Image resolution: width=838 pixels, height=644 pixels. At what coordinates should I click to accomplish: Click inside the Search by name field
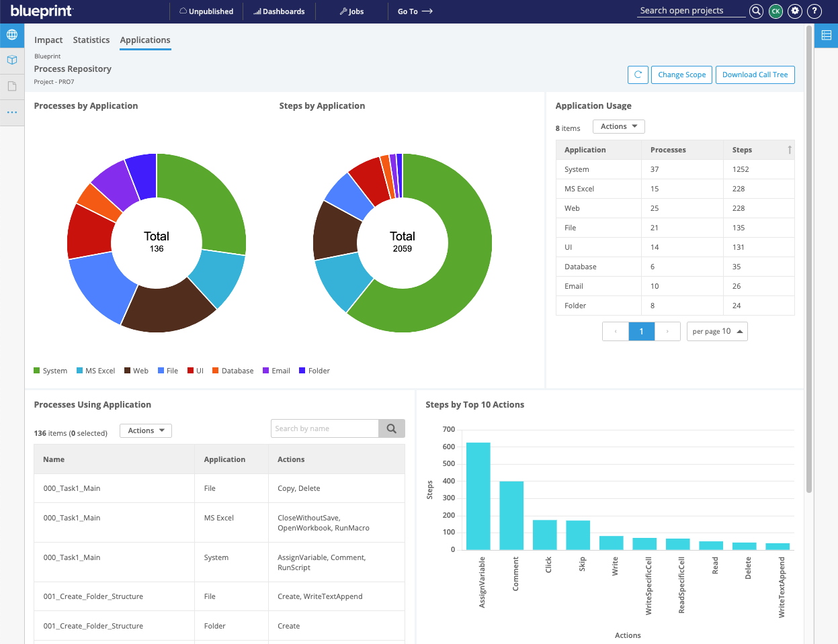[325, 428]
